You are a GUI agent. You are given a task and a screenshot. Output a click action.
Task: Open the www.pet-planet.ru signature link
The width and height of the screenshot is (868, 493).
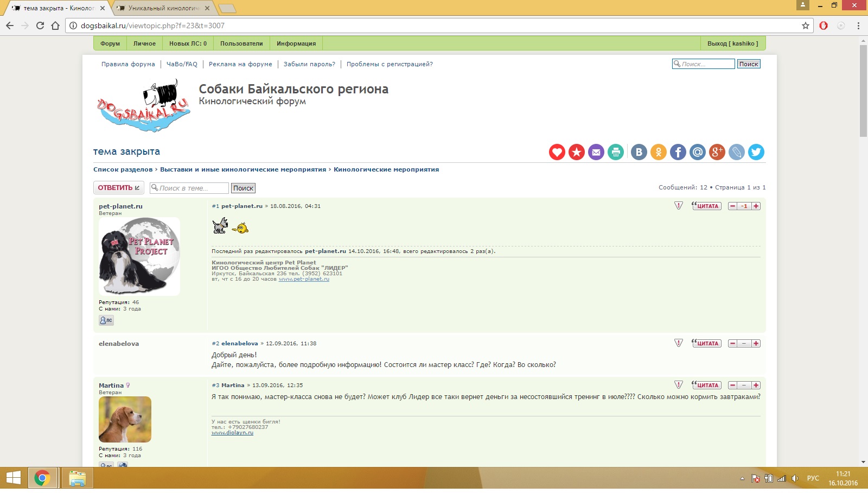[x=304, y=279]
